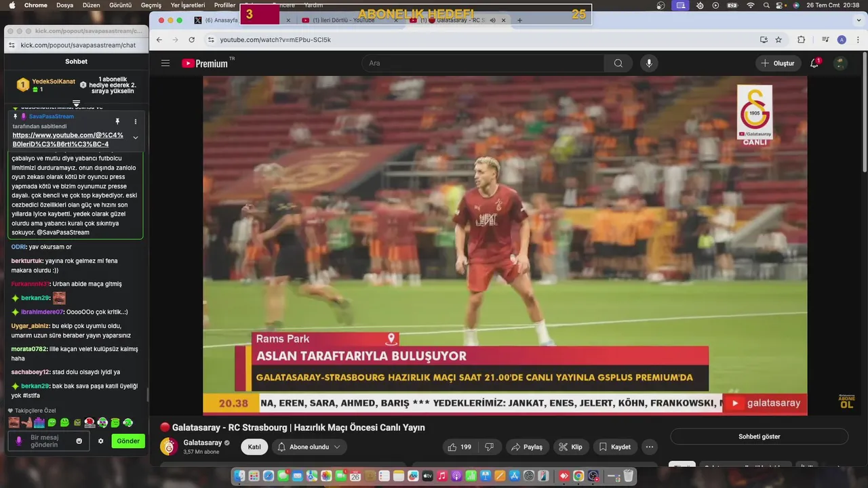868x488 pixels.
Task: Click username morata0782 in chat
Action: click(x=29, y=349)
